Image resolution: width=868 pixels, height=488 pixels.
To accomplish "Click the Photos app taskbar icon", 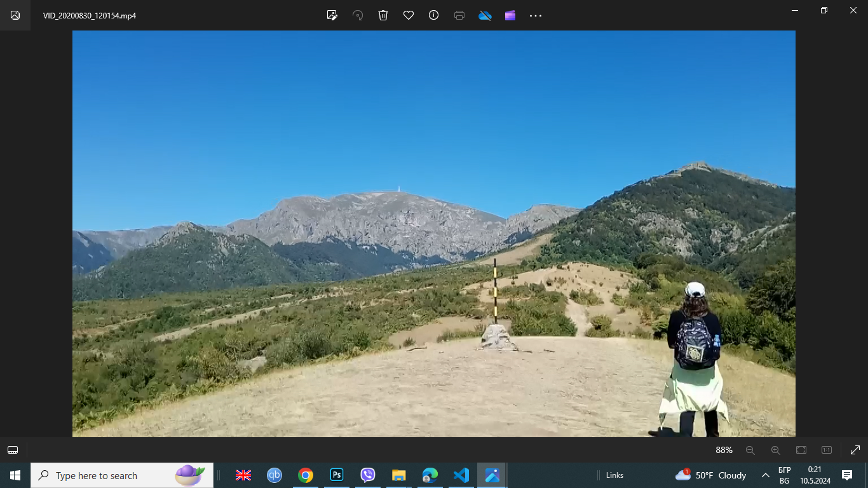I will (x=492, y=475).
